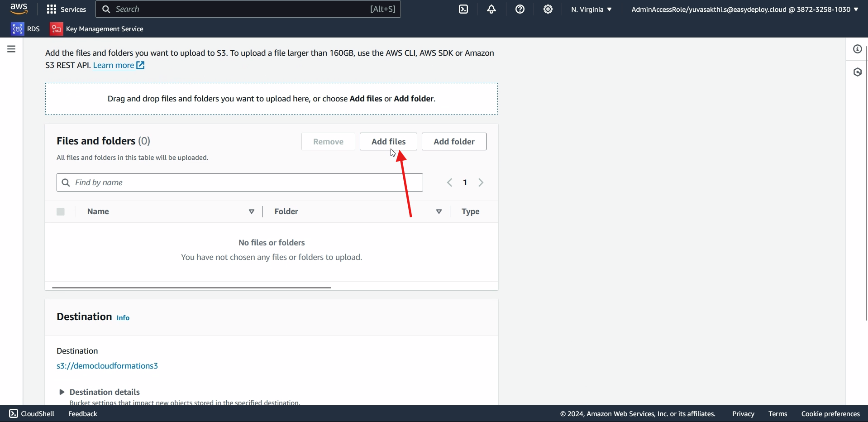Open the Services grid menu
Viewport: 868px width, 422px height.
(67, 9)
